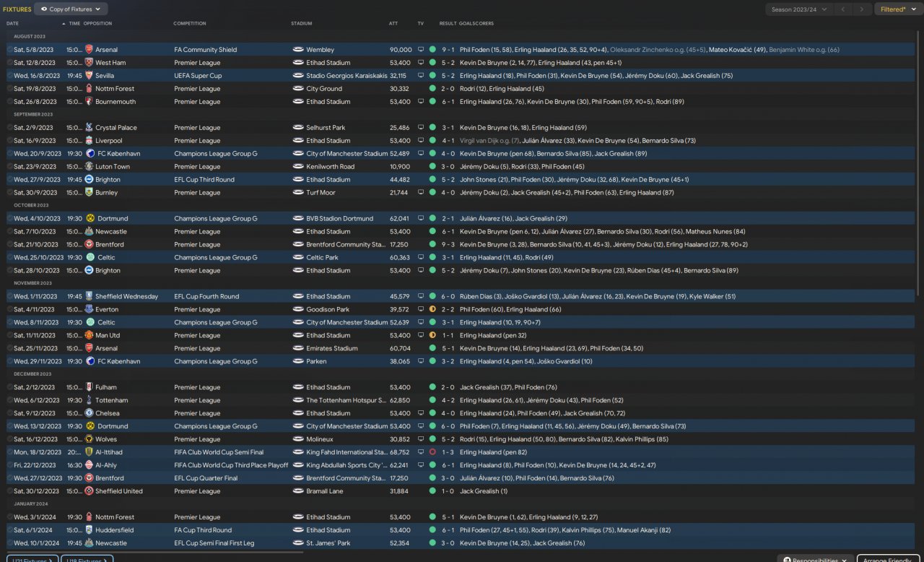Toggle selection circle for Sat, 30/9/2023 Burnley row

pyautogui.click(x=10, y=193)
